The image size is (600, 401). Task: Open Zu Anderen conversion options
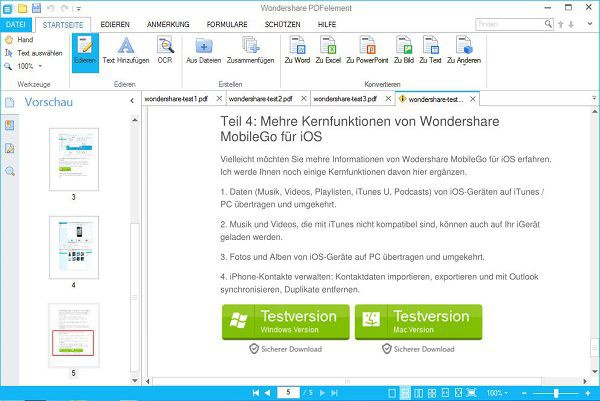tap(464, 50)
